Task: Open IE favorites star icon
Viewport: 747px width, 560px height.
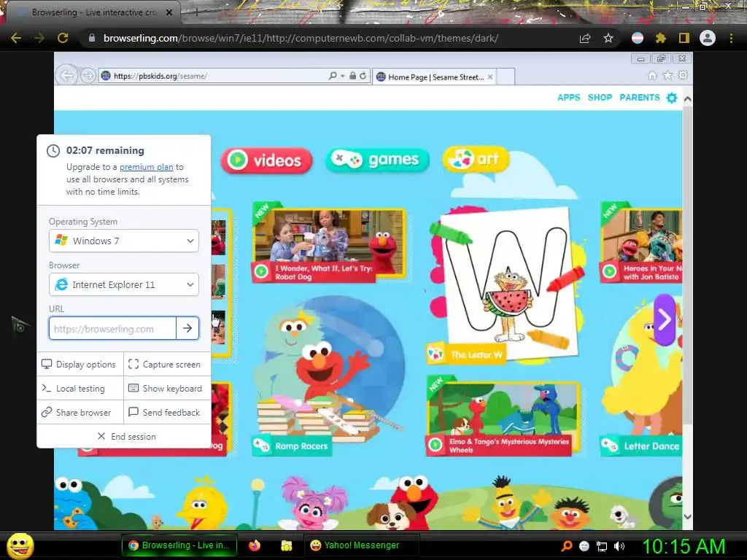Action: pyautogui.click(x=668, y=75)
